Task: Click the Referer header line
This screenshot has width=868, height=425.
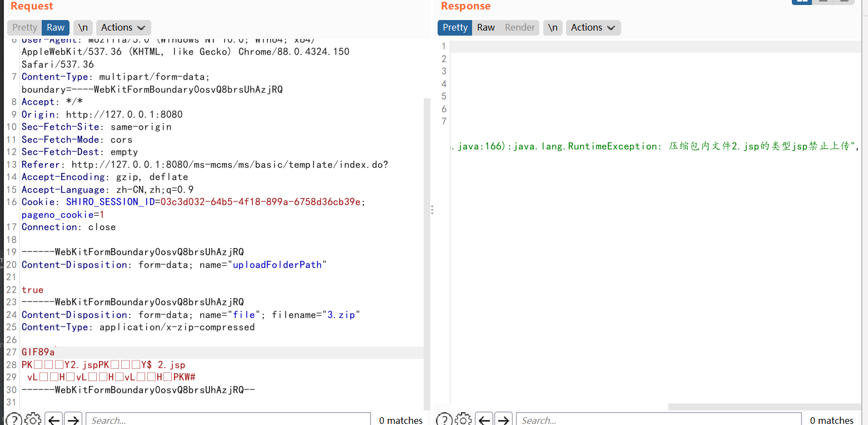Action: (x=205, y=165)
